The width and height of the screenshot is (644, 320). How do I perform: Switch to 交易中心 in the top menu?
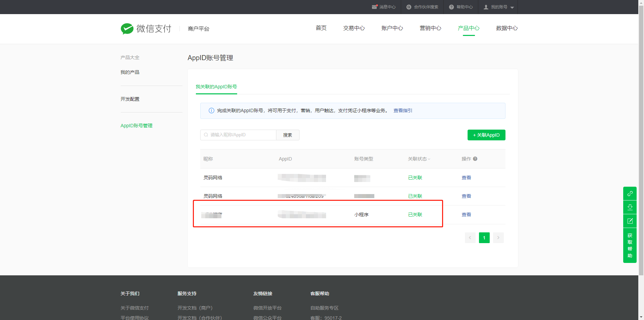pos(354,28)
